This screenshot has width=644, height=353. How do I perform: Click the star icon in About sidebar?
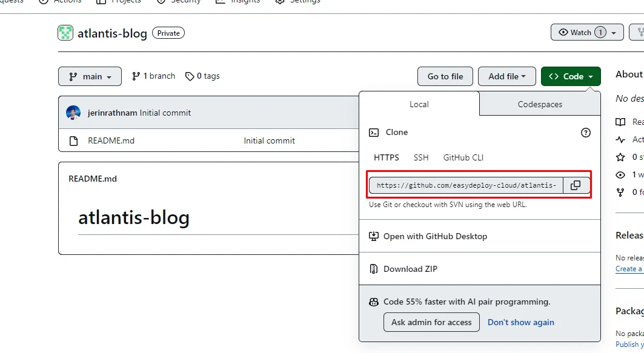click(620, 157)
